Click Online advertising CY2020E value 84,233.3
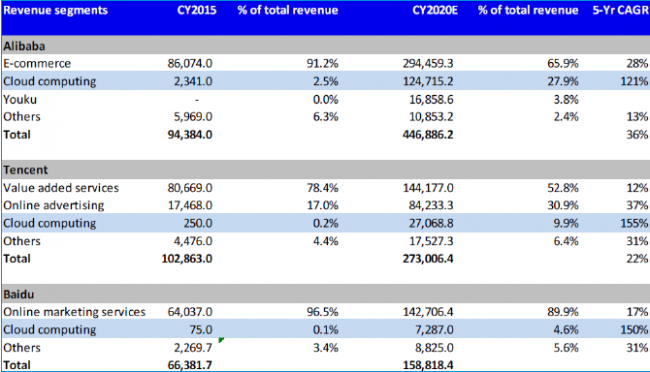Image resolution: width=650 pixels, height=372 pixels. (431, 205)
